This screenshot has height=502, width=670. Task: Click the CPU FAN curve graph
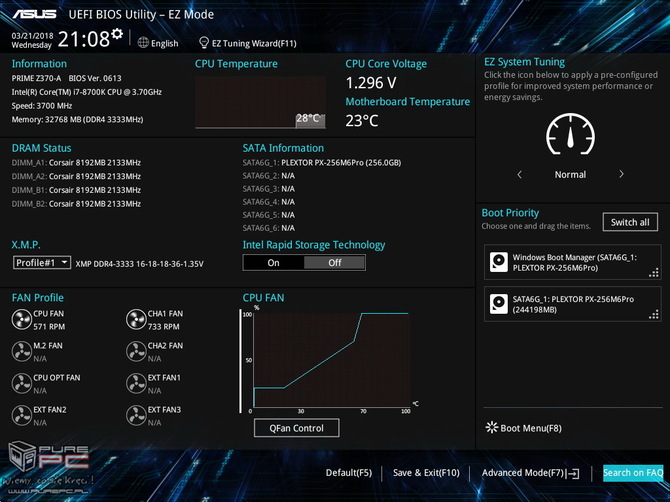(x=332, y=360)
